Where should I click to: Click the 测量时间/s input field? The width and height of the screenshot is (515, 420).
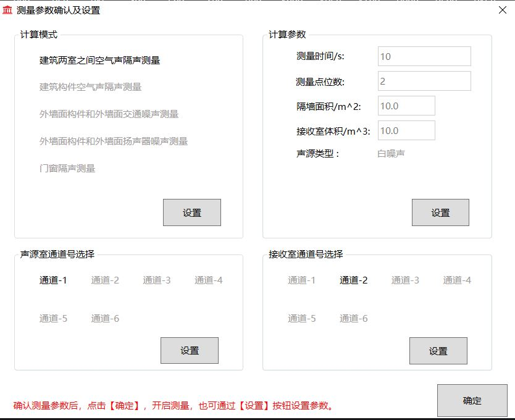tap(424, 56)
